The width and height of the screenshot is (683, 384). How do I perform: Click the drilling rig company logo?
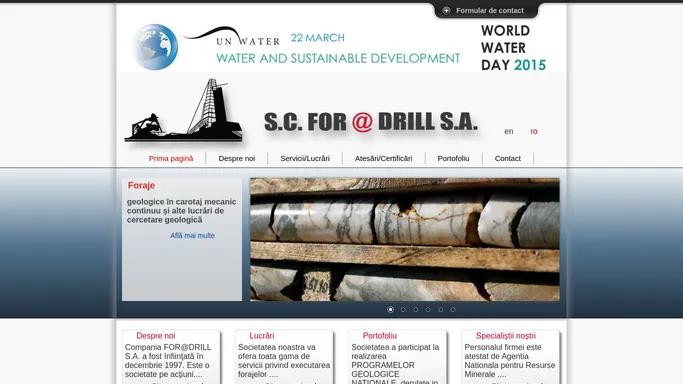point(183,111)
